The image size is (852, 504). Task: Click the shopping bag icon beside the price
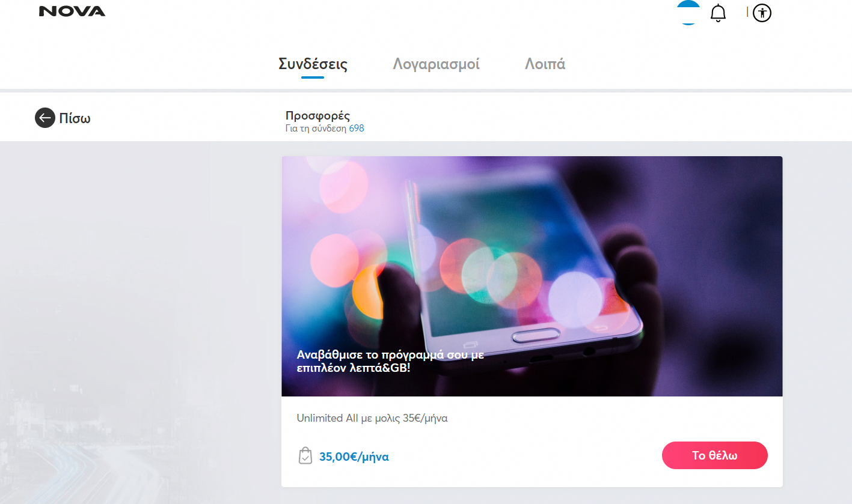[305, 456]
